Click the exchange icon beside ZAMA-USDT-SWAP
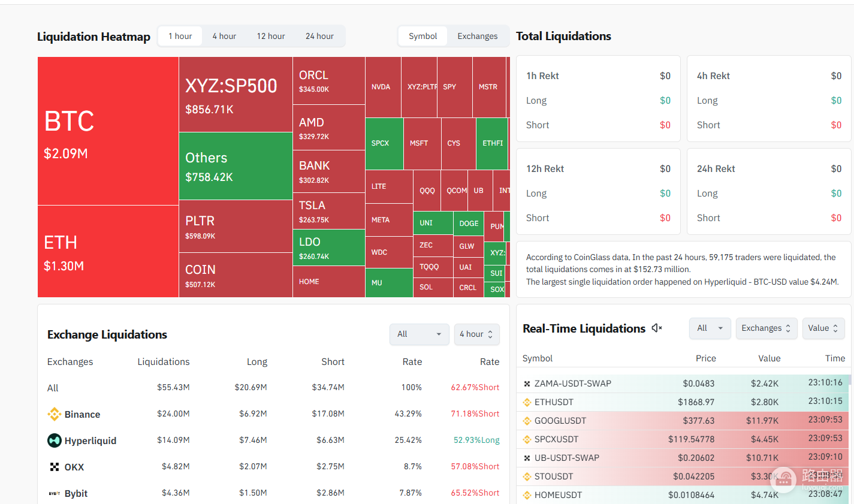 [527, 384]
